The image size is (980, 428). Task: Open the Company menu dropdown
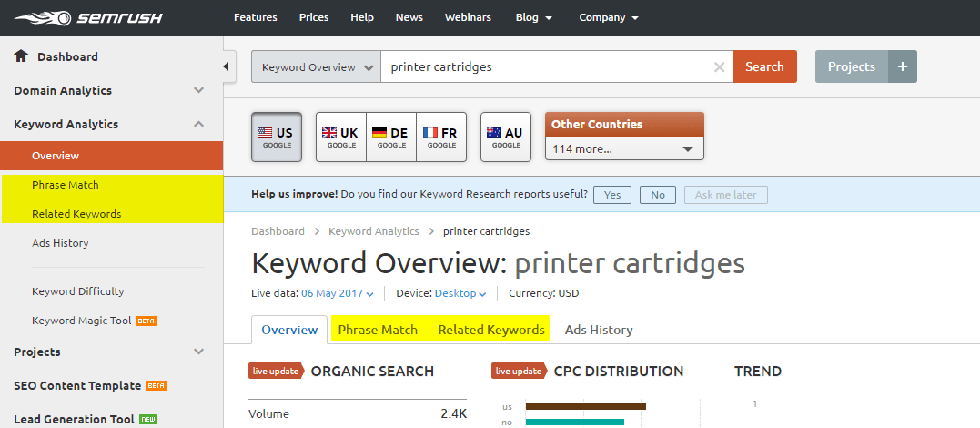609,17
